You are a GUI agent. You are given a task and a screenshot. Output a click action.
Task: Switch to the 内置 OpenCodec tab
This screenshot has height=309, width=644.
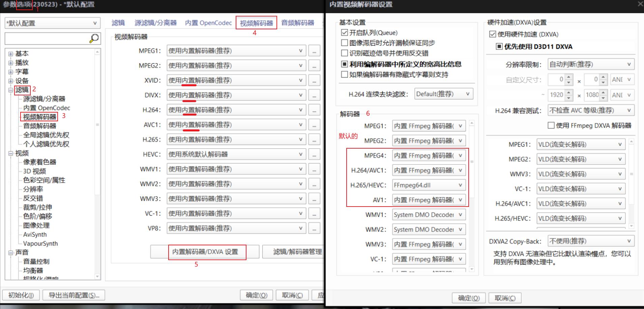tap(208, 23)
